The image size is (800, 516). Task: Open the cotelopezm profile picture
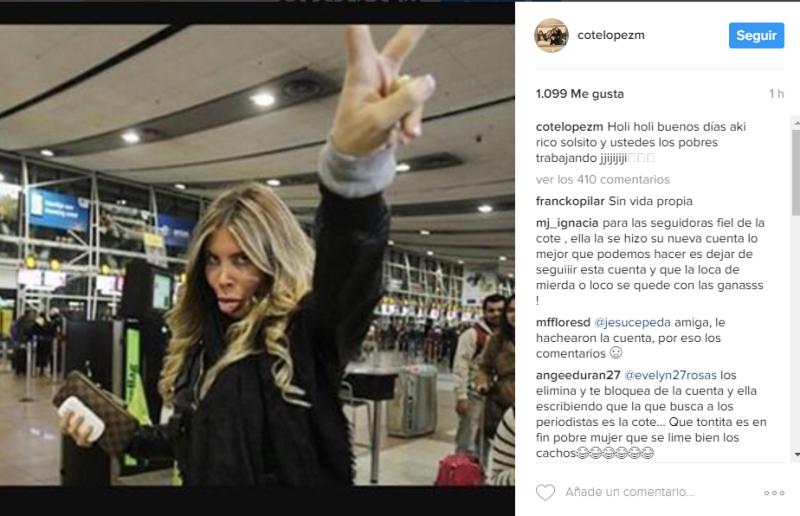point(551,35)
